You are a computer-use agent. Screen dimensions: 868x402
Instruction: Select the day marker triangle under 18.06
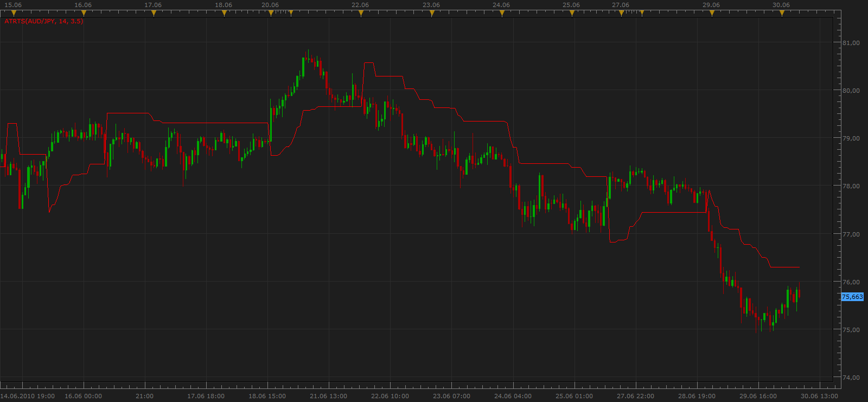pyautogui.click(x=224, y=13)
